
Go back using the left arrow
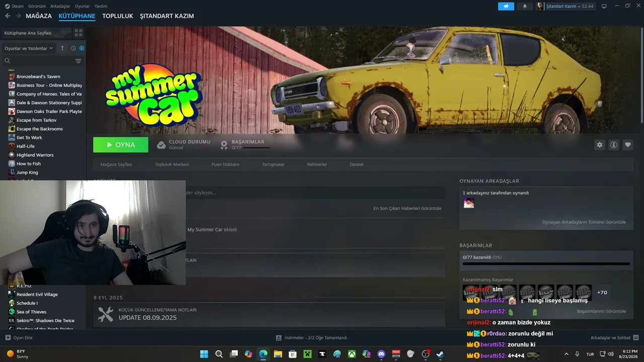tap(8, 16)
